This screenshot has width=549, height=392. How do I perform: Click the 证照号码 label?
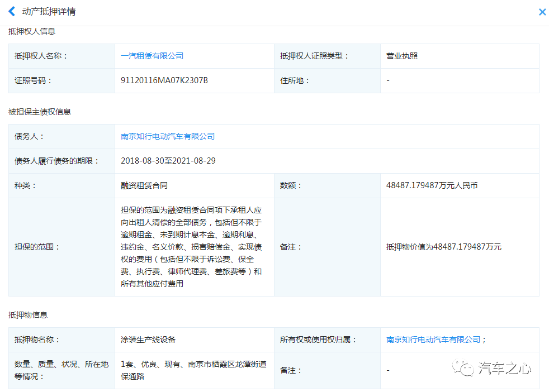click(x=33, y=80)
